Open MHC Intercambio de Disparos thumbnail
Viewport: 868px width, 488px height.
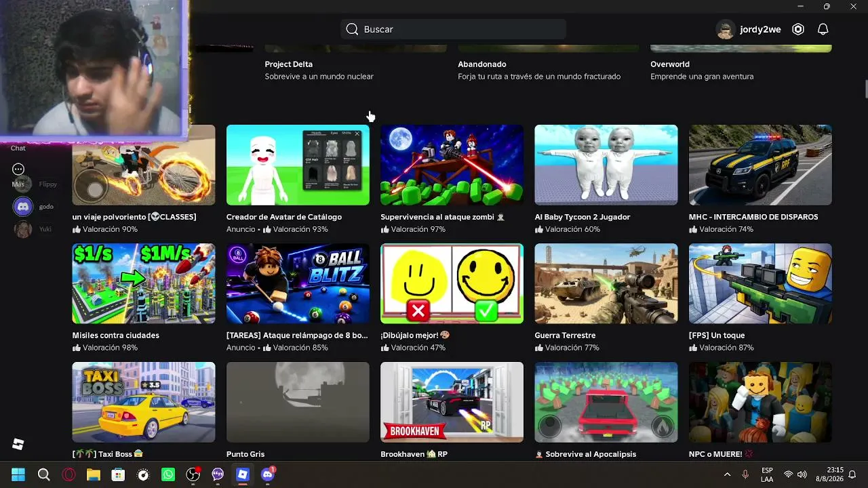[x=760, y=165]
